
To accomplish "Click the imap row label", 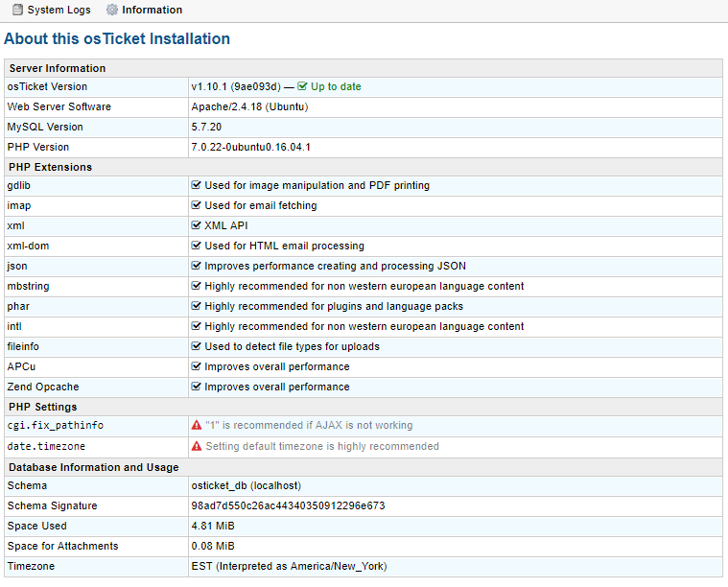I will pyautogui.click(x=19, y=205).
